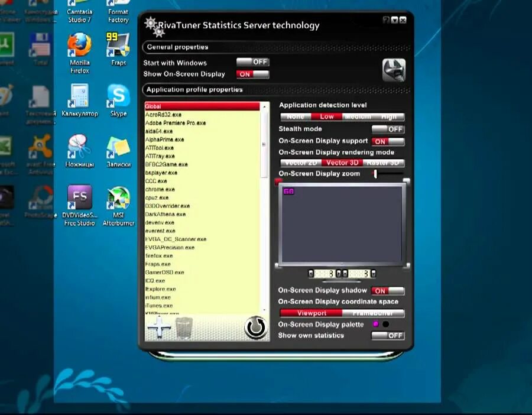This screenshot has width=532, height=415.
Task: Toggle On-Screen Display support switch
Action: 388,141
